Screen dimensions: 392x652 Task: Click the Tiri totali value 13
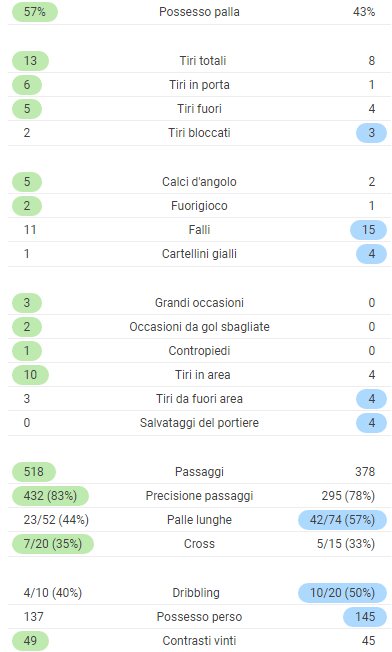point(30,61)
